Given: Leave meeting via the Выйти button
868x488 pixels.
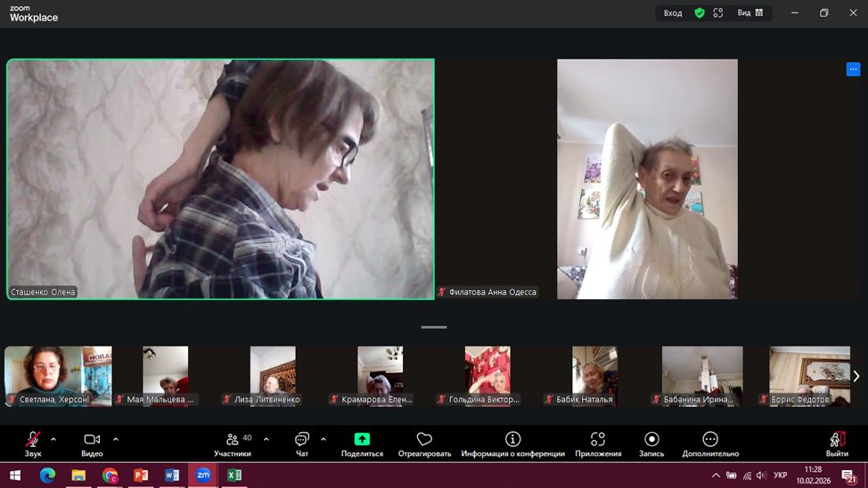Looking at the screenshot, I should coord(837,443).
